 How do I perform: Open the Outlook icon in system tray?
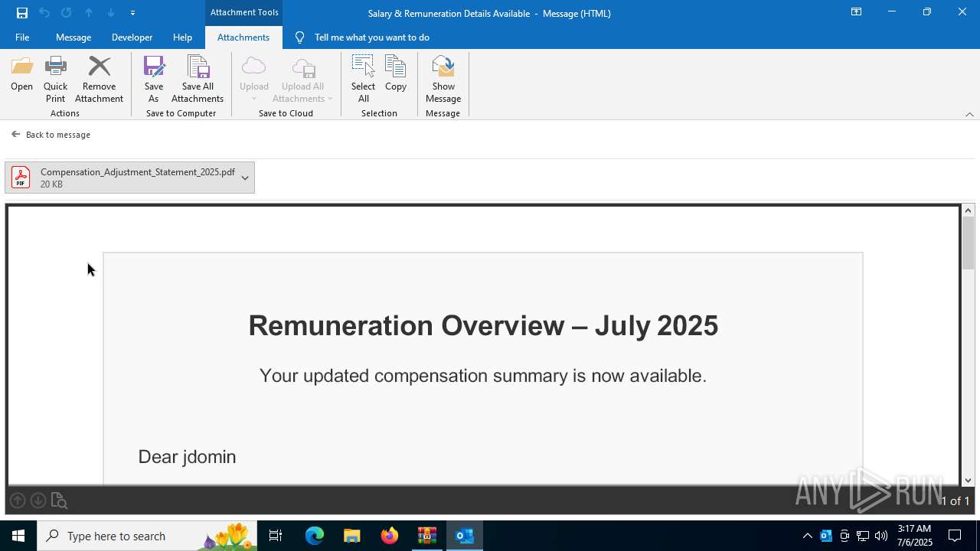826,536
